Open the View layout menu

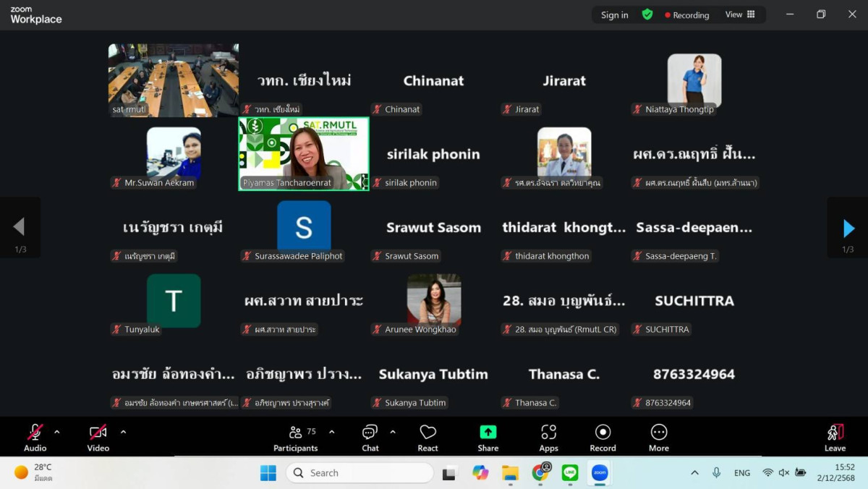pos(740,14)
